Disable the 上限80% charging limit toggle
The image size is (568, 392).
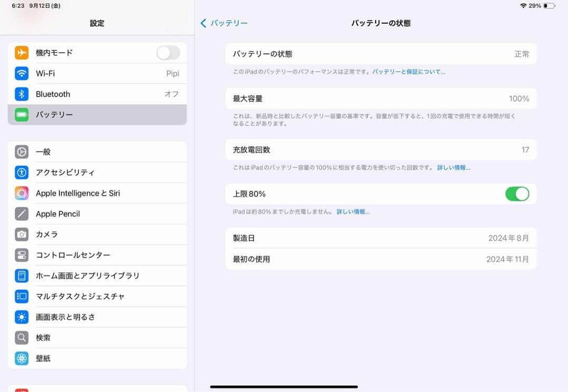518,194
